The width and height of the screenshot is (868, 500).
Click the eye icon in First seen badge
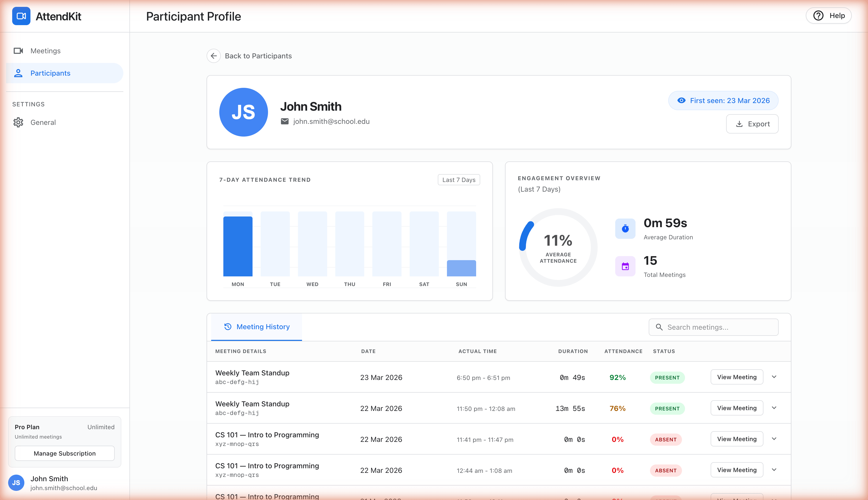[681, 100]
